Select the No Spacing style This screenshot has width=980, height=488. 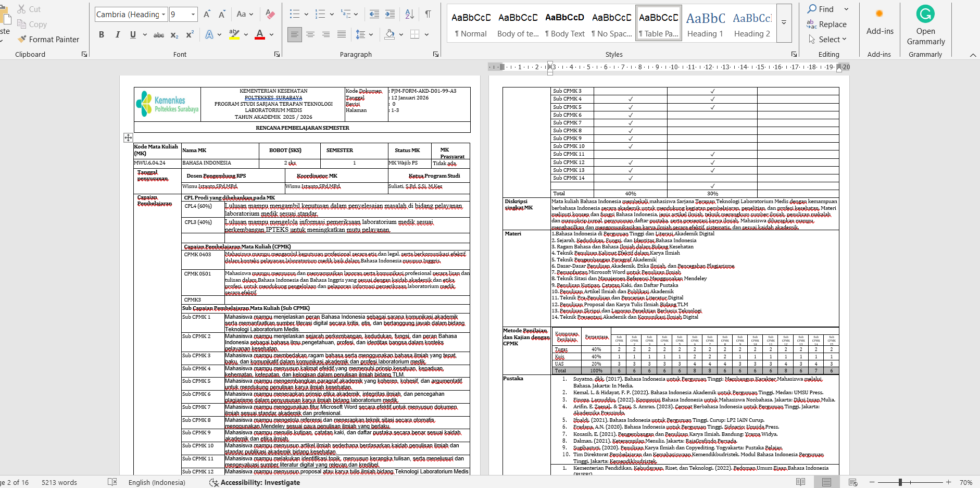(612, 24)
